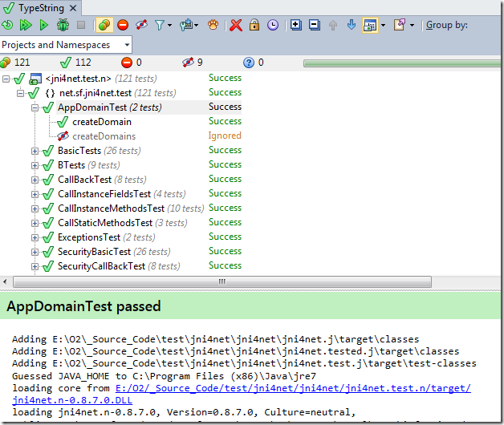Select the createDomains ignored test

click(x=103, y=136)
